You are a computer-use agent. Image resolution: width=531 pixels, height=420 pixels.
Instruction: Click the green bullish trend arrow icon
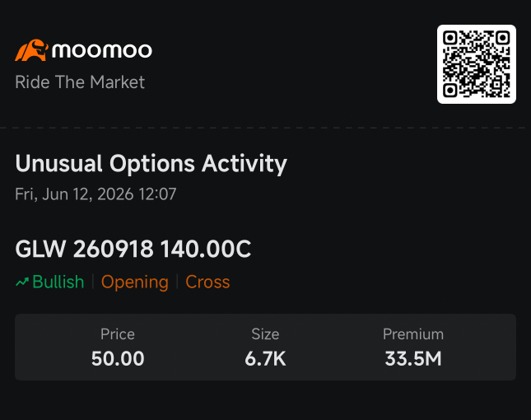tap(22, 282)
